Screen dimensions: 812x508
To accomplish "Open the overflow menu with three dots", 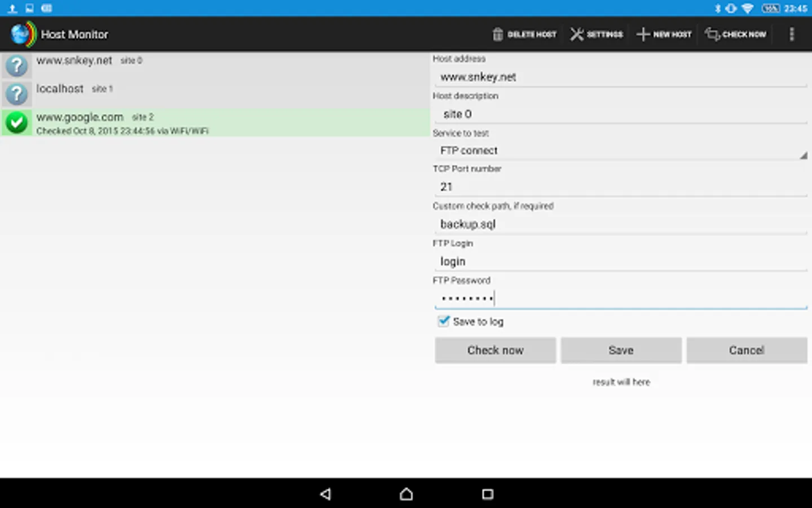I will pyautogui.click(x=792, y=34).
